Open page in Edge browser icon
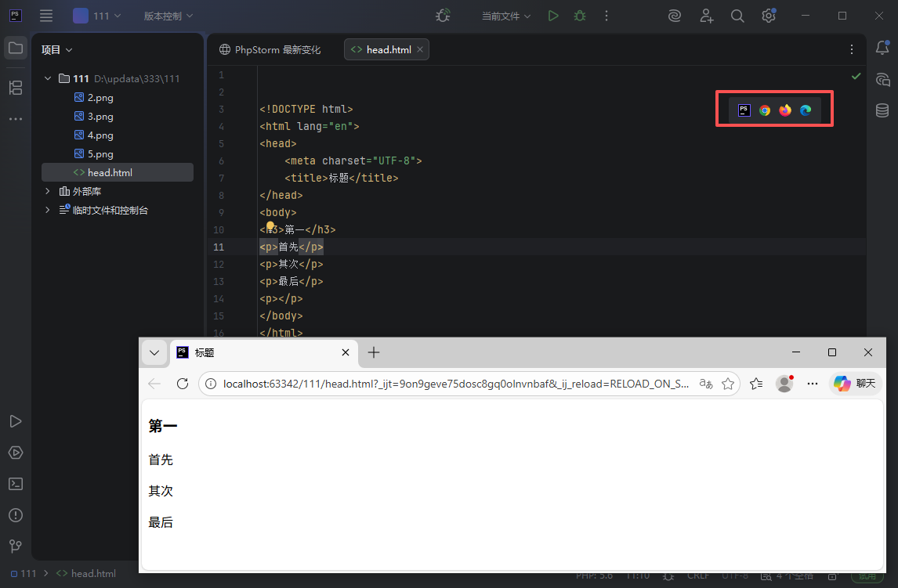The image size is (898, 588). (806, 110)
